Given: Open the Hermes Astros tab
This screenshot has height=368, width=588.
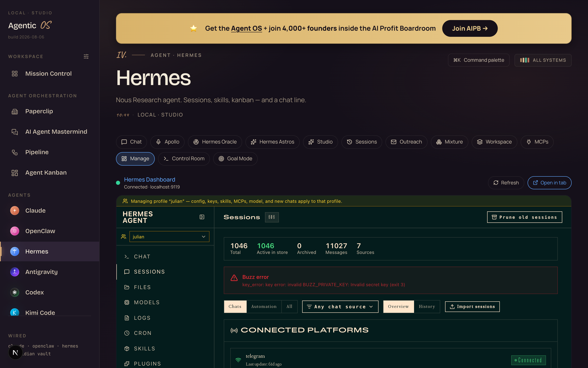Looking at the screenshot, I should (x=272, y=142).
